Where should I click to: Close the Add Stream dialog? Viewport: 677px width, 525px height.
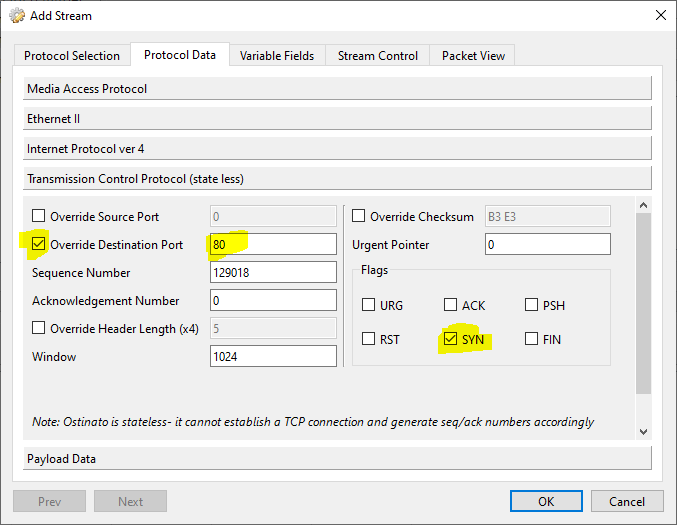tap(661, 16)
